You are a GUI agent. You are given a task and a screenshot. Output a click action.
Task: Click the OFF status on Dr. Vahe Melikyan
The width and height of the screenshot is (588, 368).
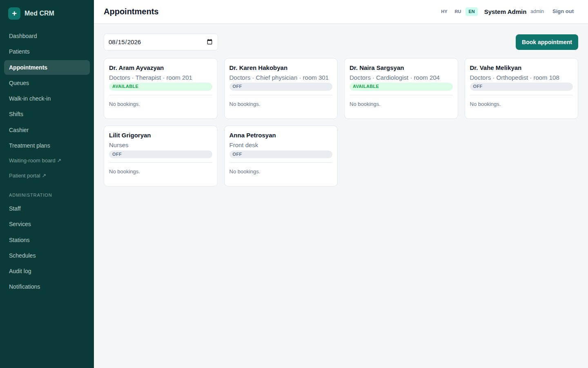coord(521,87)
